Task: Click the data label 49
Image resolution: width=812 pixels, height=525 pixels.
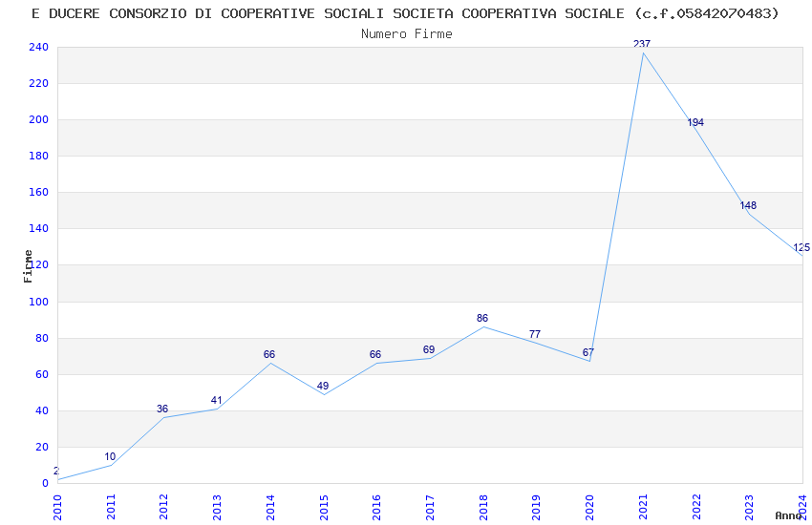Action: click(323, 386)
